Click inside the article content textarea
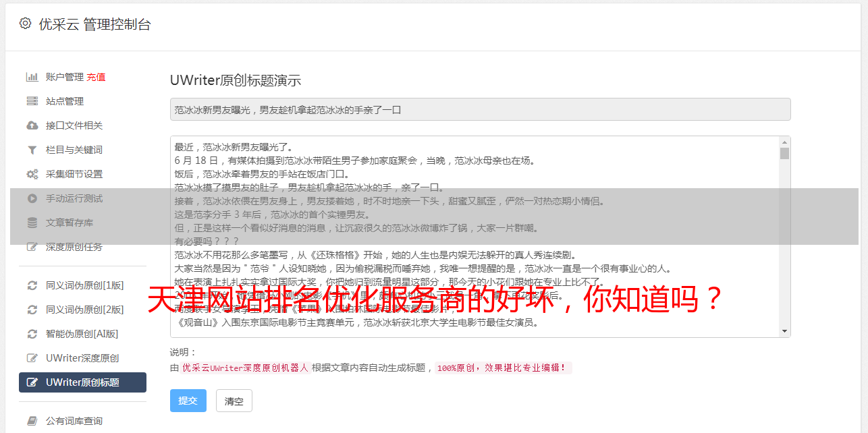This screenshot has width=868, height=433. tap(474, 237)
